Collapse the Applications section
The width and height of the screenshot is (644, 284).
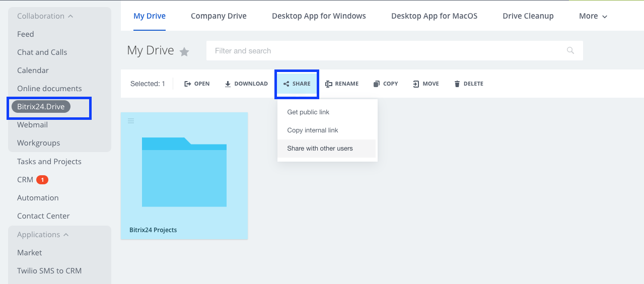[66, 235]
